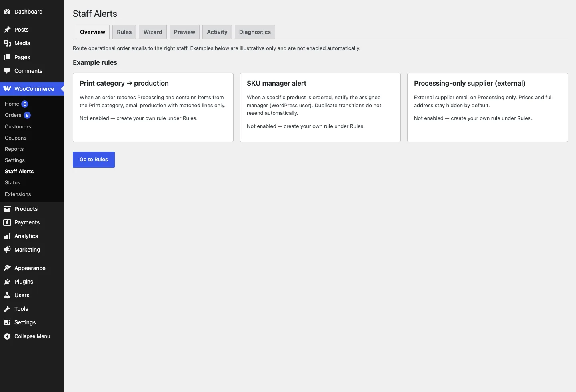Click the 'Print category → production' card title
The image size is (576, 392).
pos(124,83)
